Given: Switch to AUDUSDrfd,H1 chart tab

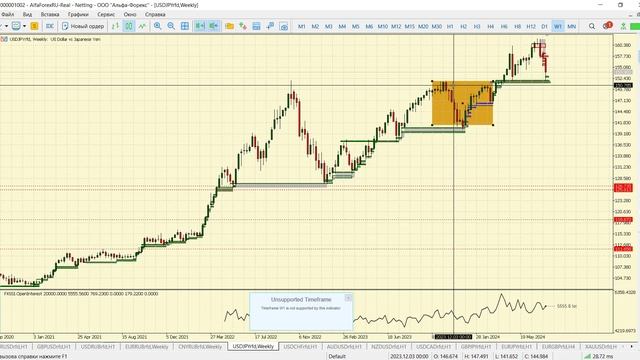Looking at the screenshot, I should point(344,347).
